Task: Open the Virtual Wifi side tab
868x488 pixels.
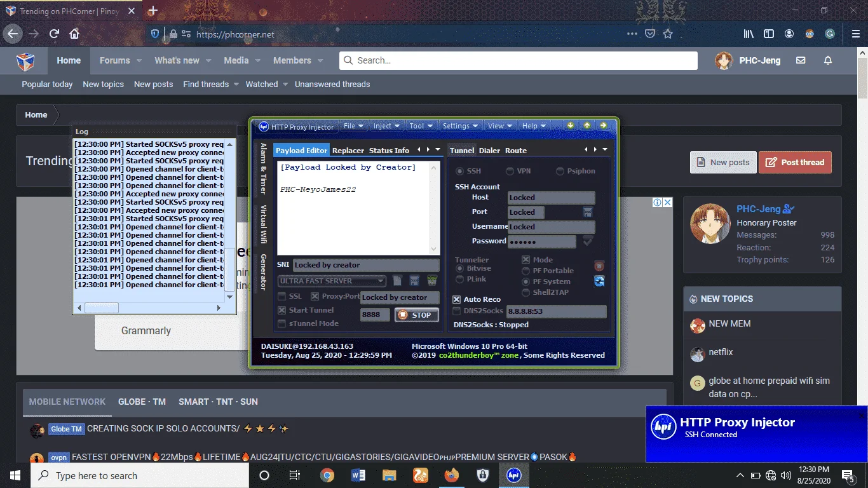Action: tap(263, 224)
